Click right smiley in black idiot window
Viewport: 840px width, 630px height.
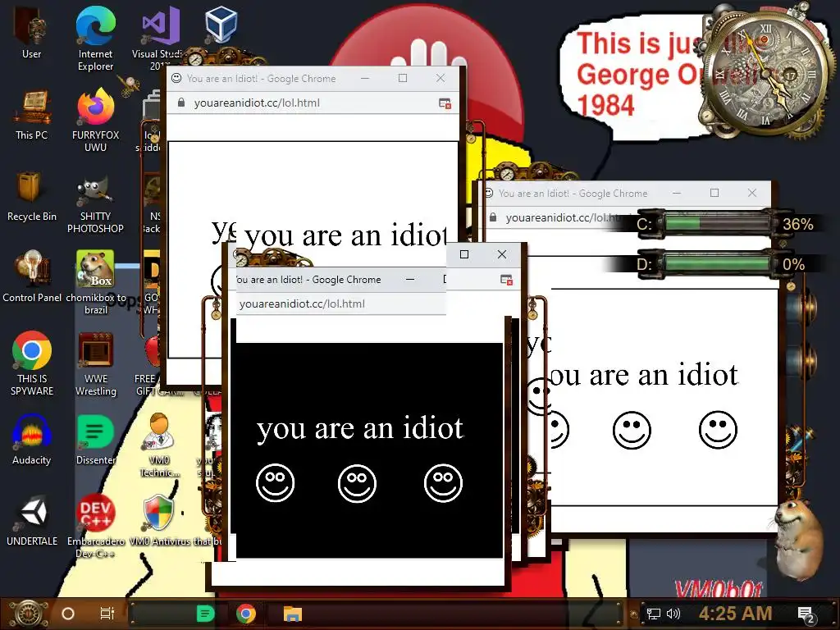pos(443,482)
